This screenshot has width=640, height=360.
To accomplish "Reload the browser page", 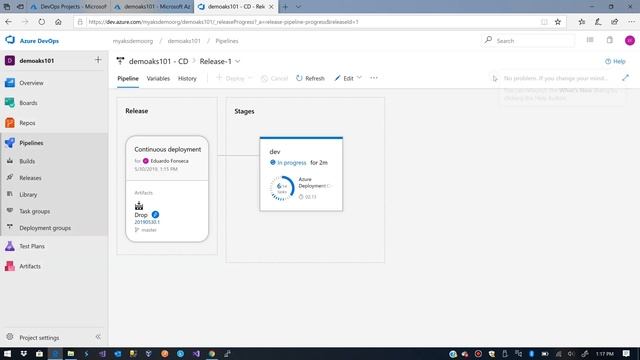I will click(x=42, y=22).
